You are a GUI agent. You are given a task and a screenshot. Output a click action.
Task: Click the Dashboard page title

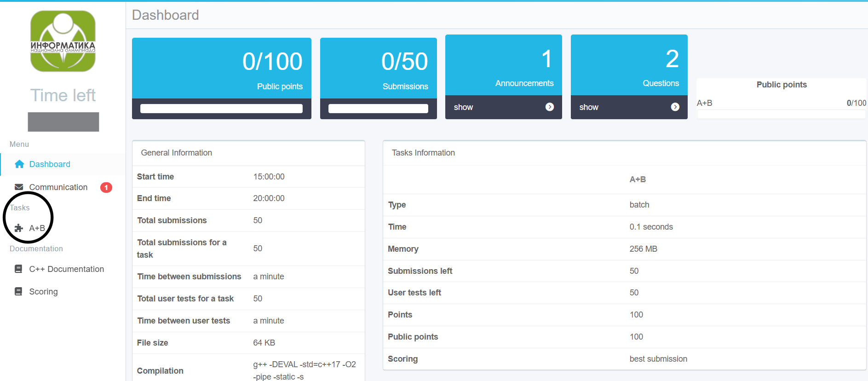(x=166, y=15)
